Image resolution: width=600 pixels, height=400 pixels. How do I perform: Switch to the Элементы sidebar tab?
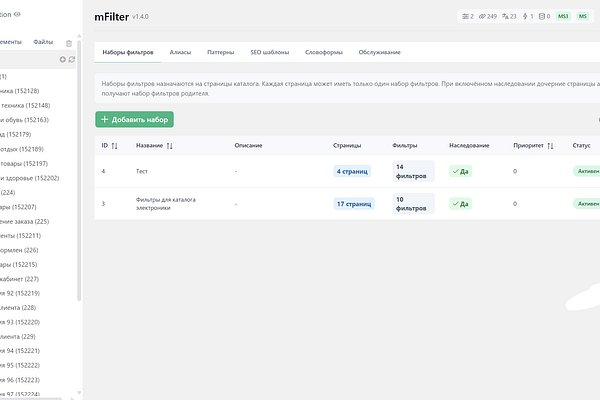(10, 42)
